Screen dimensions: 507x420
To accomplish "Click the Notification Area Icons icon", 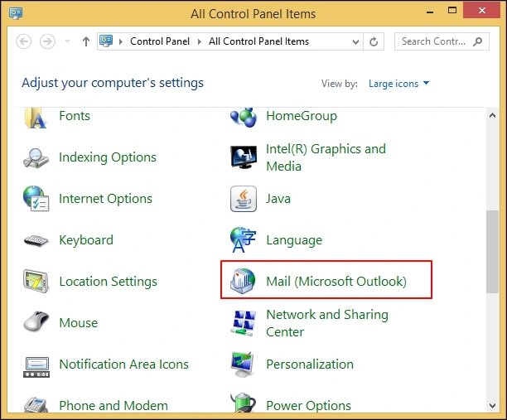I will point(36,367).
